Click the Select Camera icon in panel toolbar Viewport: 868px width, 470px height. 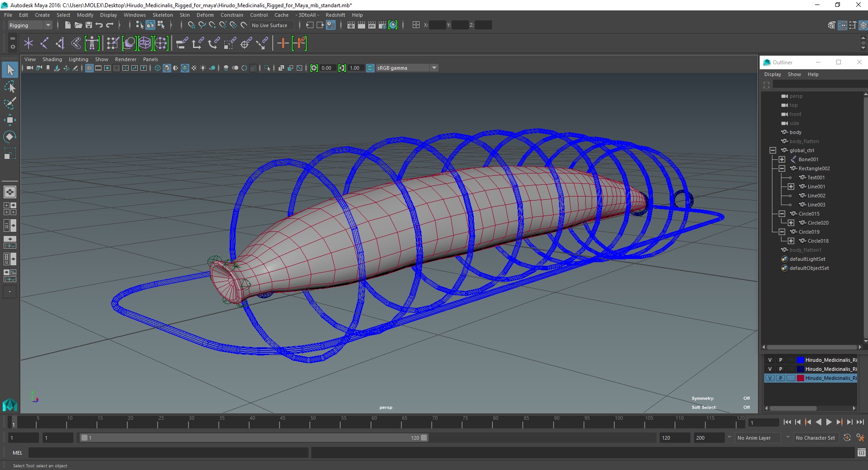pos(29,68)
